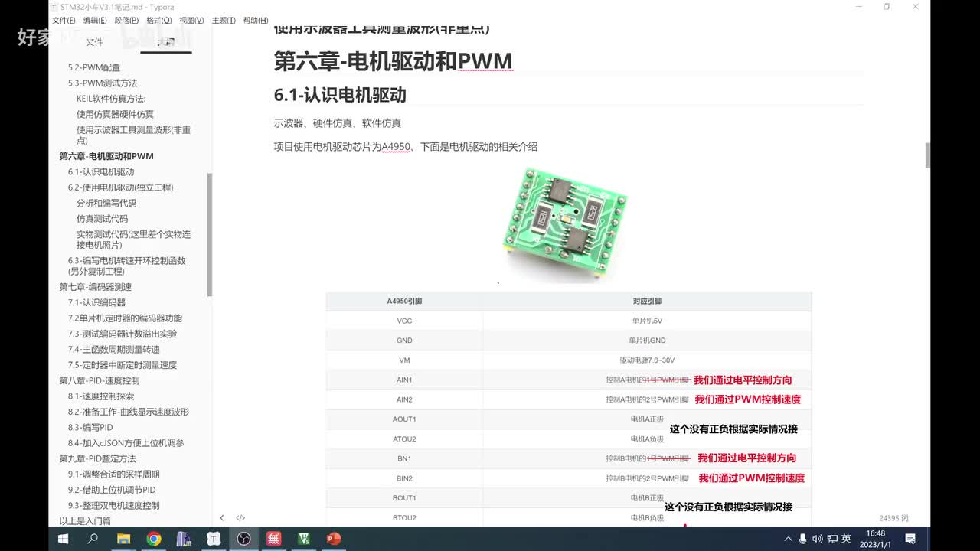The width and height of the screenshot is (980, 551).
Task: Jump to 第六章-电机驱动和PWM in outline
Action: pyautogui.click(x=106, y=156)
